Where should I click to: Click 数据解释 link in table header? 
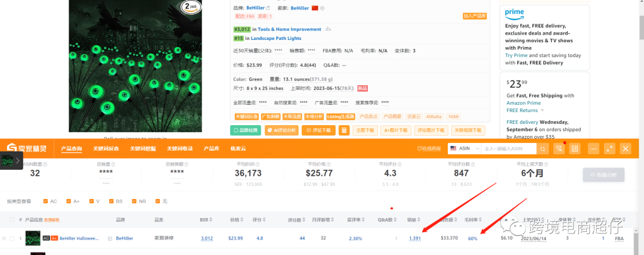click(x=52, y=220)
